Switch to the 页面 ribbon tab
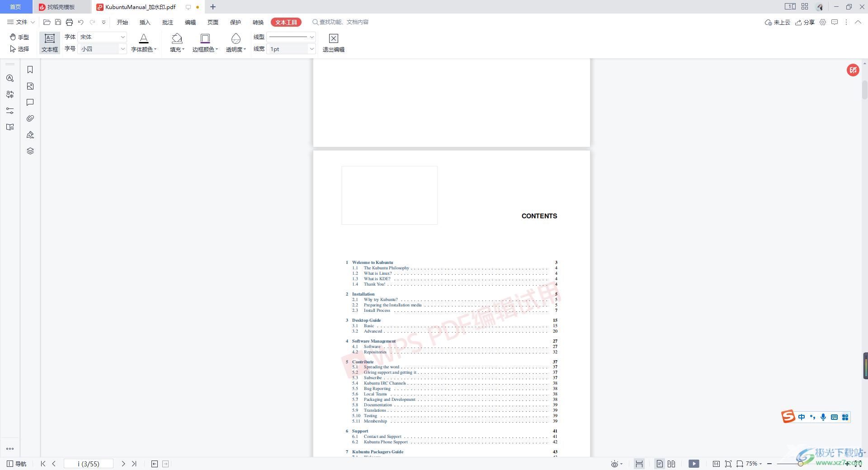This screenshot has width=868, height=470. click(213, 22)
